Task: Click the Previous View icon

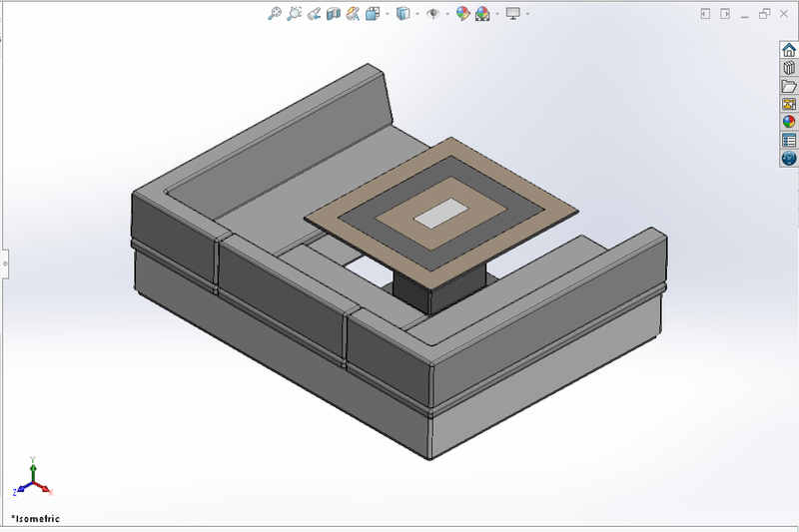Action: click(314, 14)
